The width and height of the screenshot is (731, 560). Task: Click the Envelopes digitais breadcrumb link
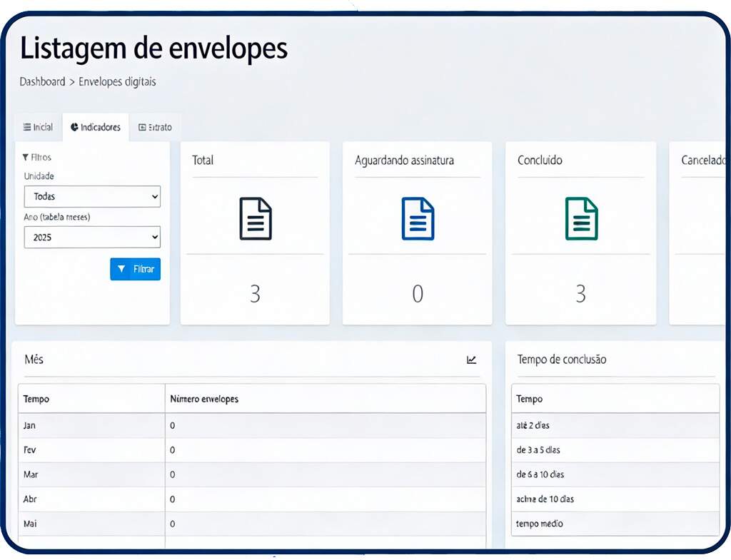[119, 81]
